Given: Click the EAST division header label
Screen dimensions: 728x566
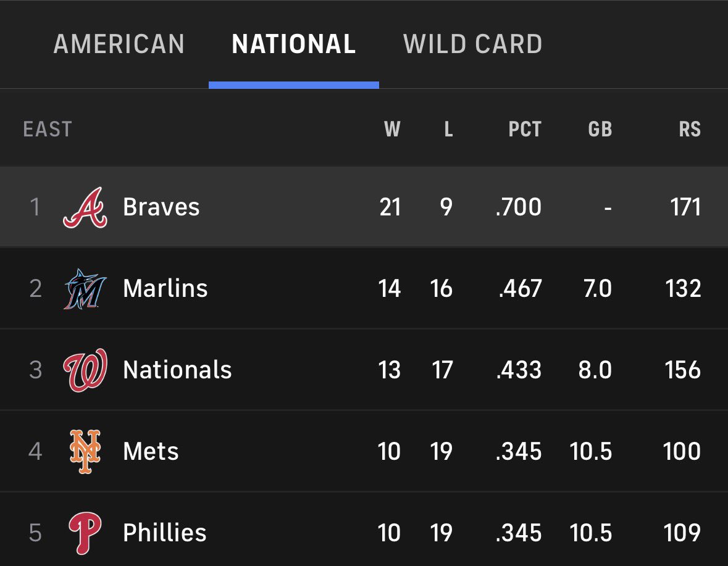Looking at the screenshot, I should [48, 129].
